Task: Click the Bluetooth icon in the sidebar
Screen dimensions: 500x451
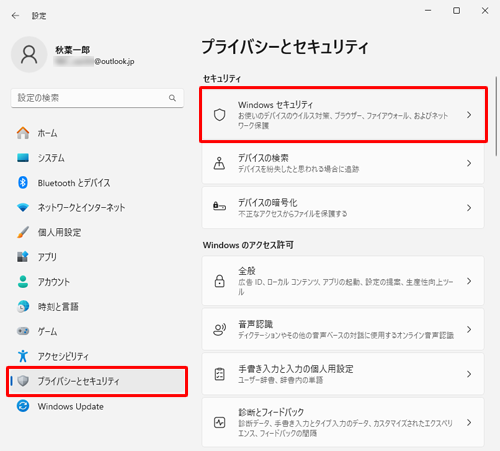Action: tap(23, 183)
